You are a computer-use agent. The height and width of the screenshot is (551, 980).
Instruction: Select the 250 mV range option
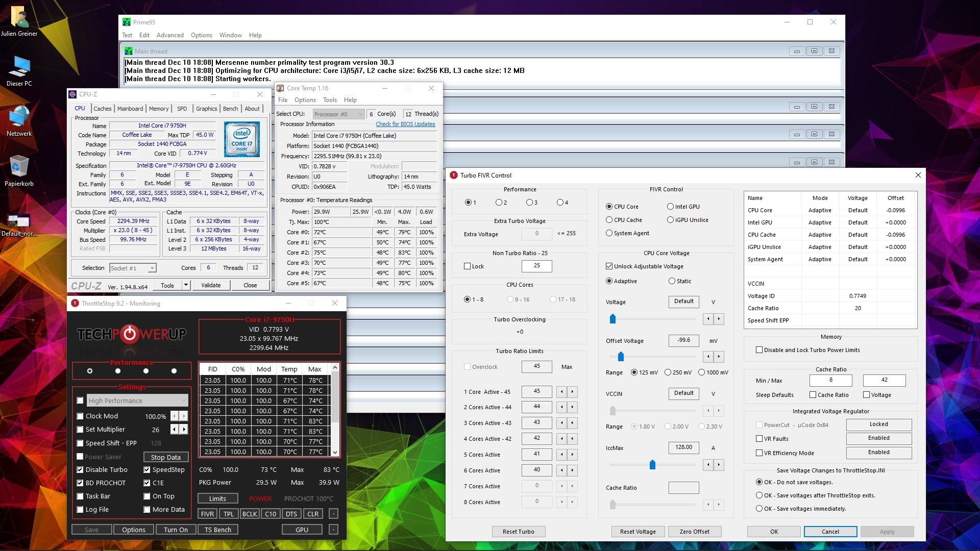coord(668,372)
